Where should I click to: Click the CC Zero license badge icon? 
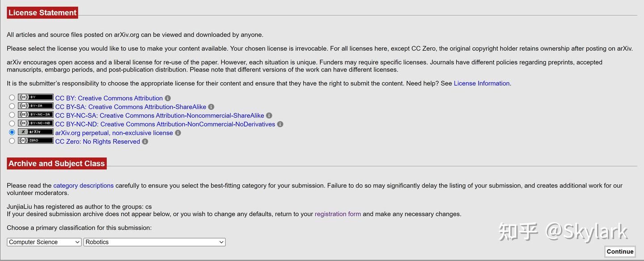pos(35,141)
